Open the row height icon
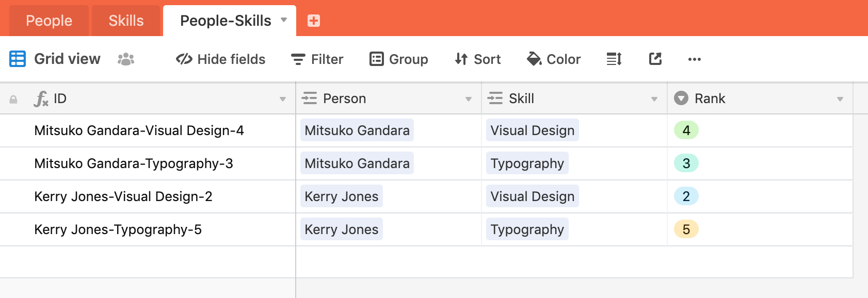This screenshot has height=298, width=868. (614, 59)
